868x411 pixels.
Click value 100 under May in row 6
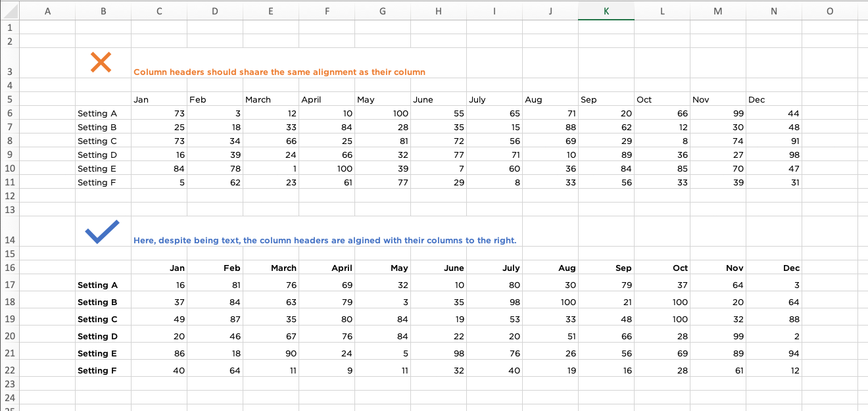pyautogui.click(x=400, y=114)
